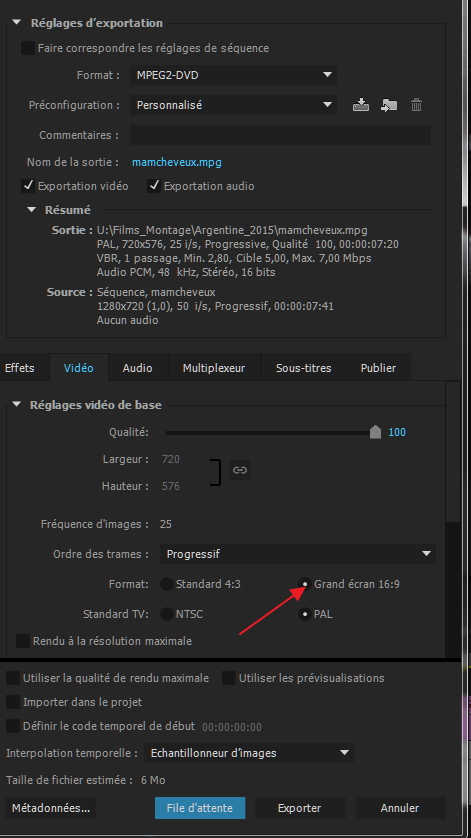Click the Qualité slider handle
Screen dimensions: 471x838
click(x=375, y=432)
